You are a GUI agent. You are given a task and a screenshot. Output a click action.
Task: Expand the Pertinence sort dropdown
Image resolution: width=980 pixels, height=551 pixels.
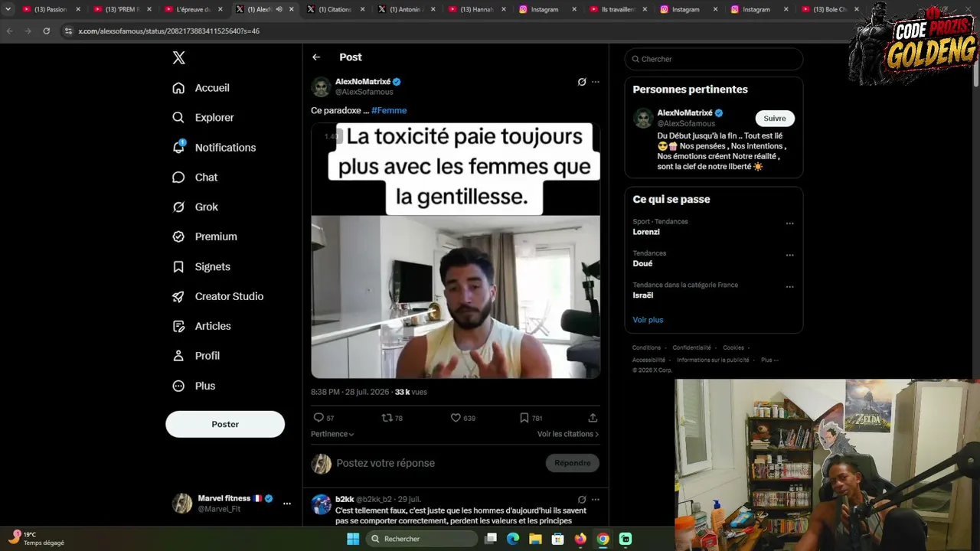pos(332,434)
